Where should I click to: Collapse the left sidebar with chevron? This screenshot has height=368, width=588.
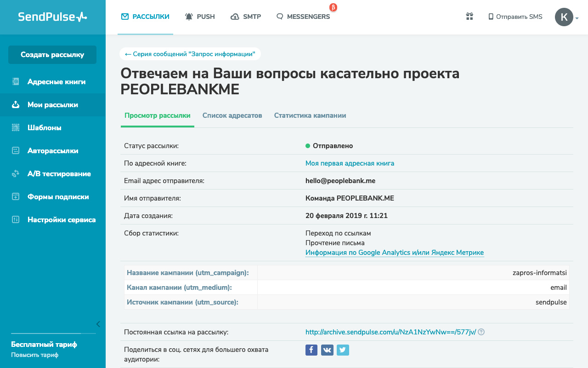[x=98, y=324]
